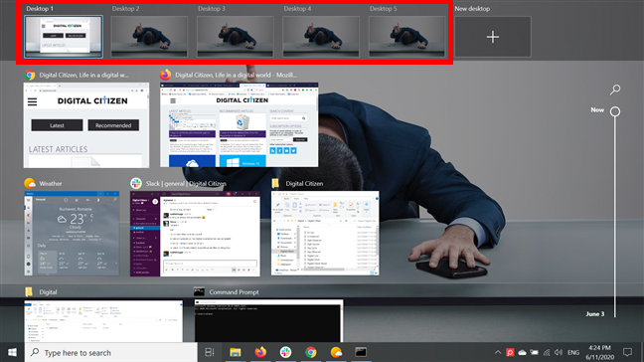644x362 pixels.
Task: Click the Type here to search box
Action: [111, 352]
